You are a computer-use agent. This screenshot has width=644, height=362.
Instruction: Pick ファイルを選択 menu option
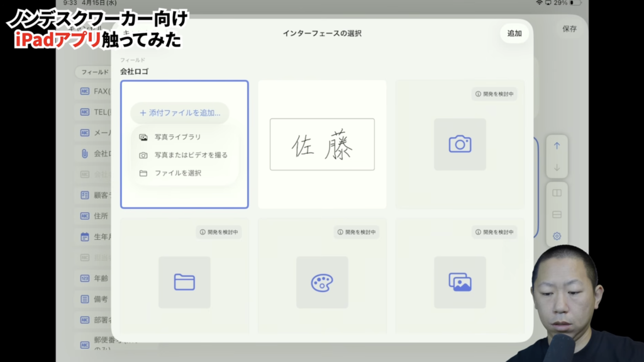pos(177,173)
